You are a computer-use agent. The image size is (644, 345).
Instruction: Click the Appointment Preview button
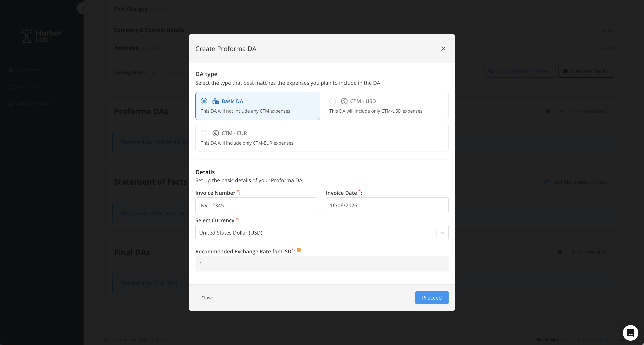point(520,71)
